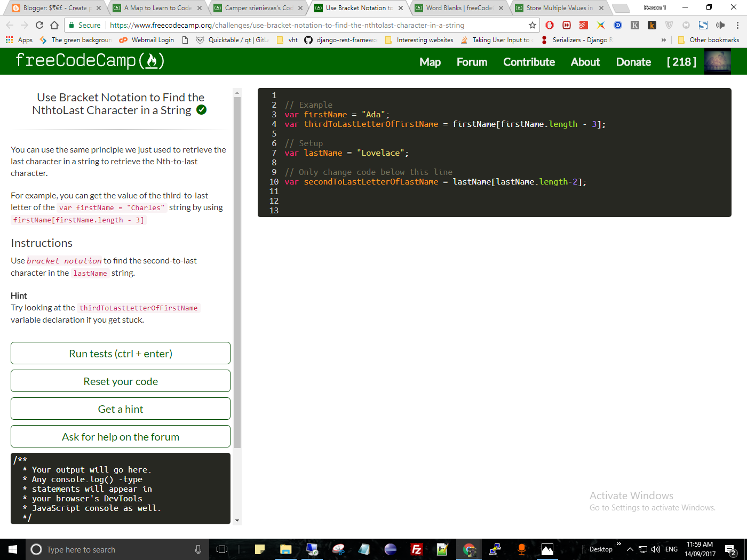This screenshot has width=747, height=560.
Task: Click the blue circled D extension icon
Action: point(618,25)
